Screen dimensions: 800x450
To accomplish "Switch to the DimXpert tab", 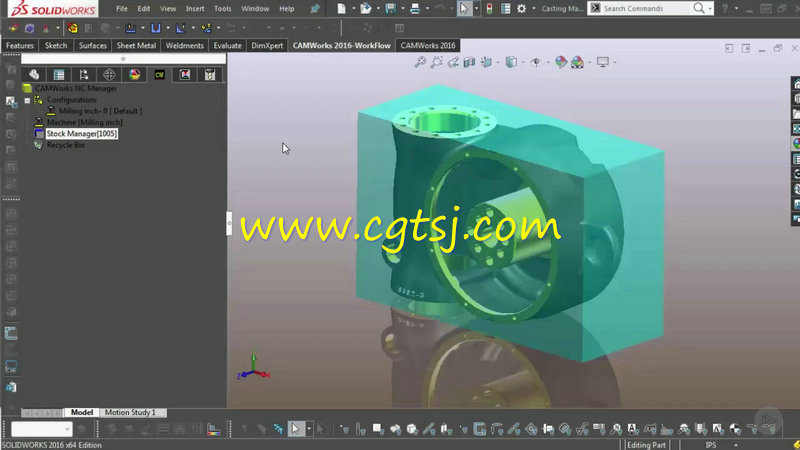I will click(x=267, y=45).
